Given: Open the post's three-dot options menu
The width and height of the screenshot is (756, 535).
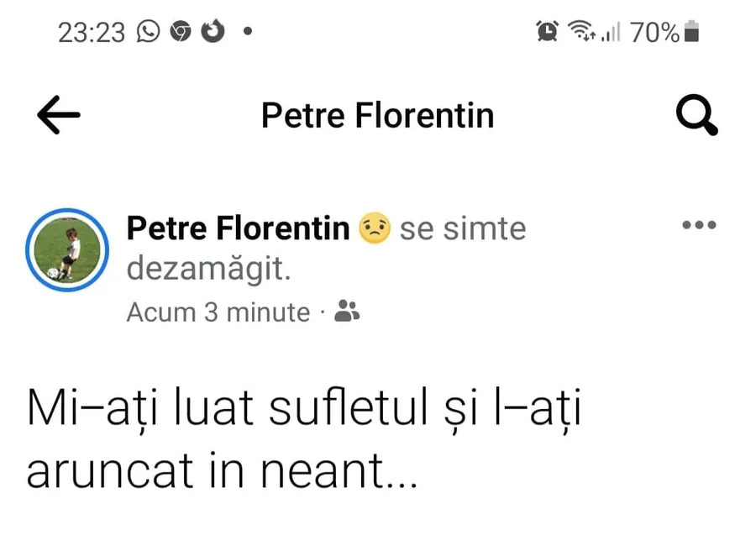Looking at the screenshot, I should click(699, 225).
